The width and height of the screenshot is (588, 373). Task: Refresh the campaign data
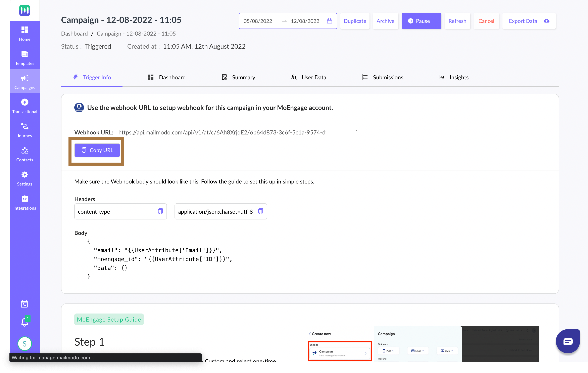pyautogui.click(x=457, y=21)
